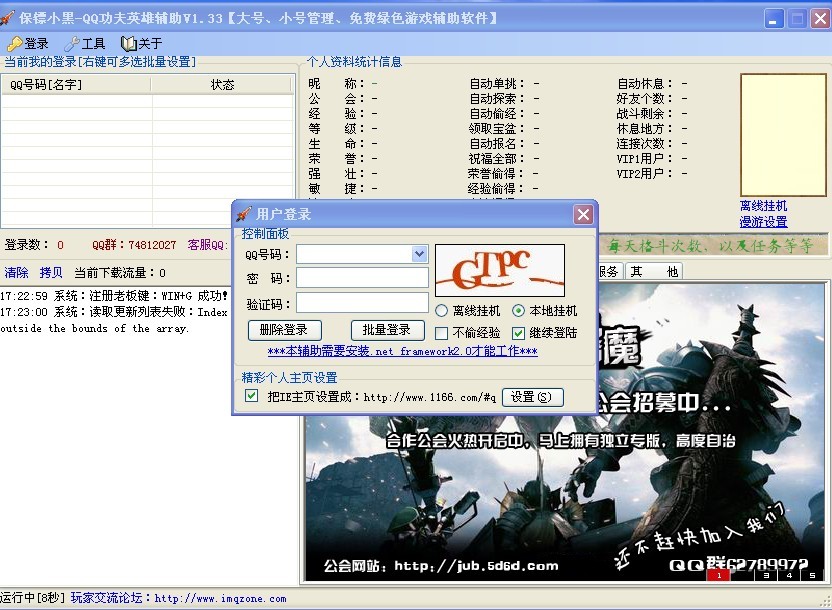Image resolution: width=832 pixels, height=610 pixels.
Task: Select banner slide 5 indicator
Action: point(812,576)
